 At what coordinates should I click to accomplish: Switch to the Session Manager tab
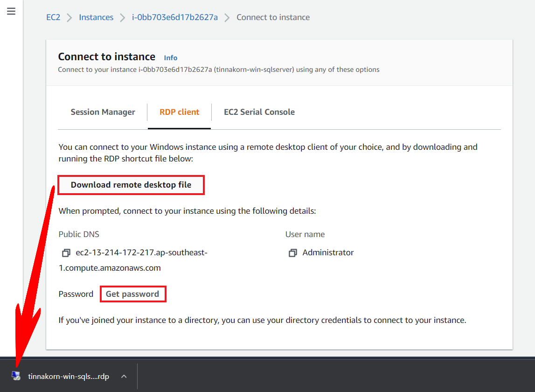click(103, 112)
